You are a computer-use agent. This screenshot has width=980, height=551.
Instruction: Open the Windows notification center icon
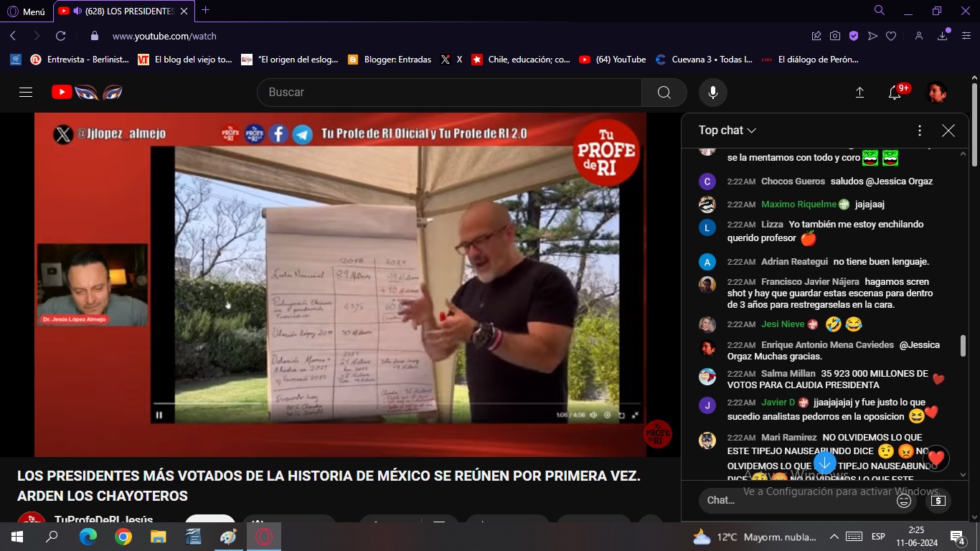tap(958, 537)
